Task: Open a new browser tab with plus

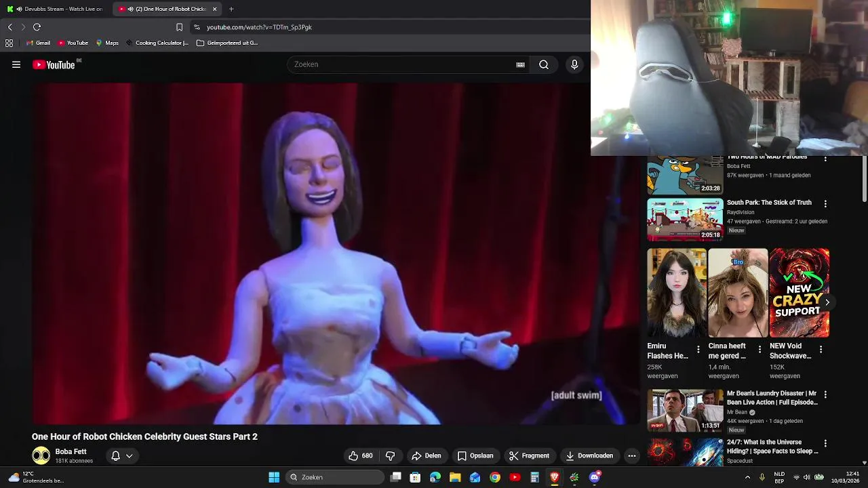Action: click(231, 9)
